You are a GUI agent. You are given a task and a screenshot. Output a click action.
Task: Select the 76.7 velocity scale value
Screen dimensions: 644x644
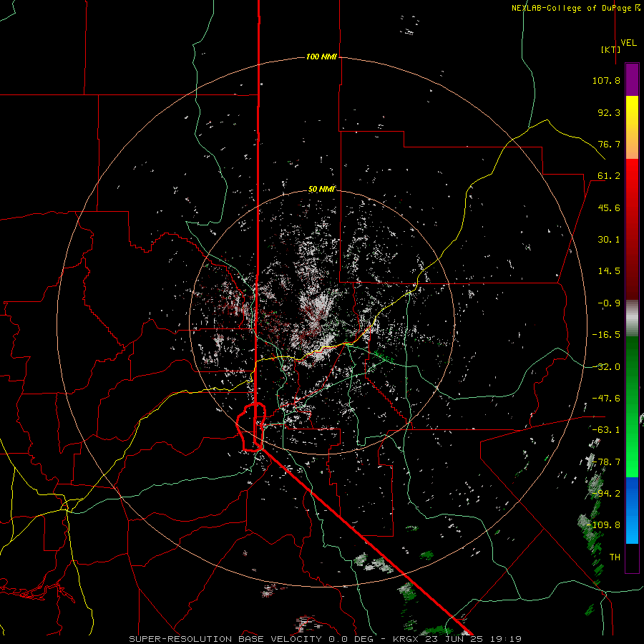[x=609, y=144]
